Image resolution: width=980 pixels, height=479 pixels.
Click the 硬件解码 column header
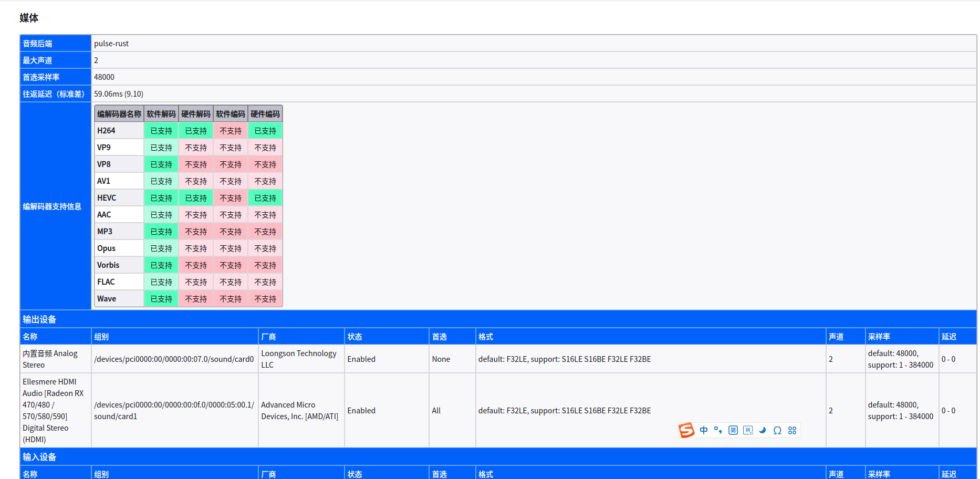196,114
